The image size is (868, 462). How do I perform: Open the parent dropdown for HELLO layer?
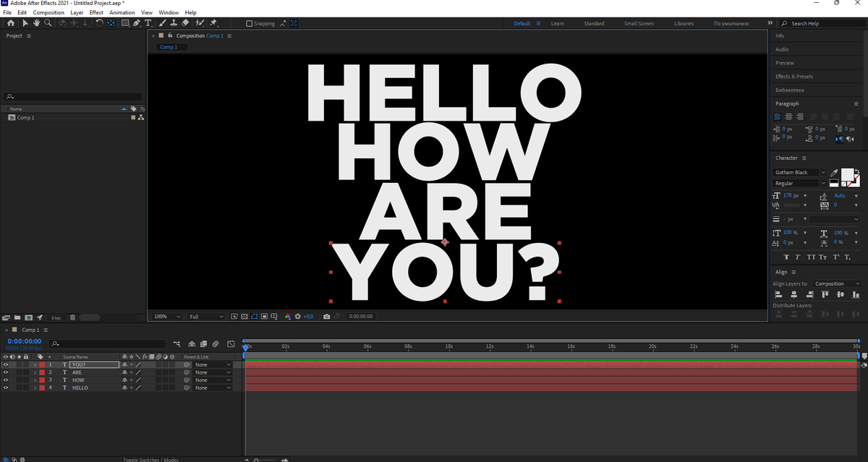tap(213, 388)
